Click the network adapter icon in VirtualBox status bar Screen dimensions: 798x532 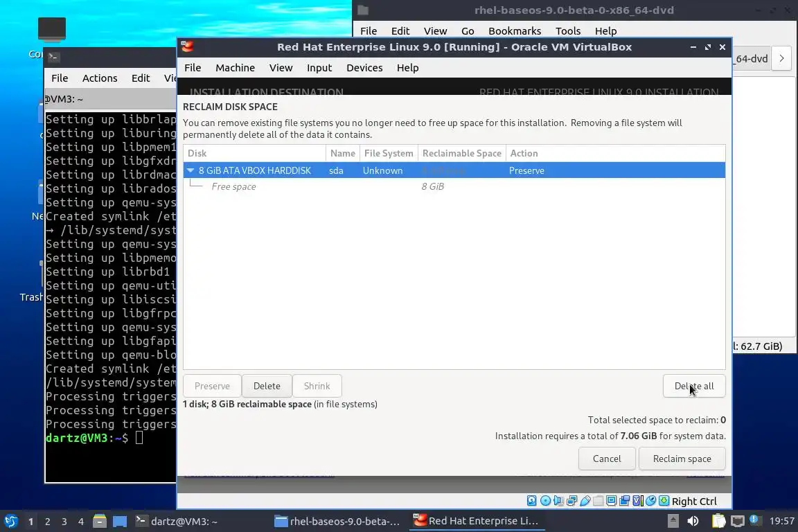click(x=571, y=501)
